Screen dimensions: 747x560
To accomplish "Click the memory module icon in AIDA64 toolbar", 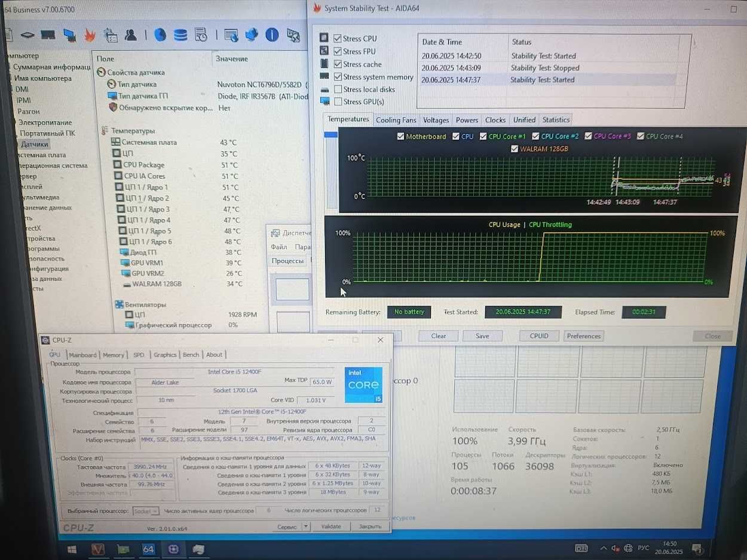I will (x=48, y=35).
